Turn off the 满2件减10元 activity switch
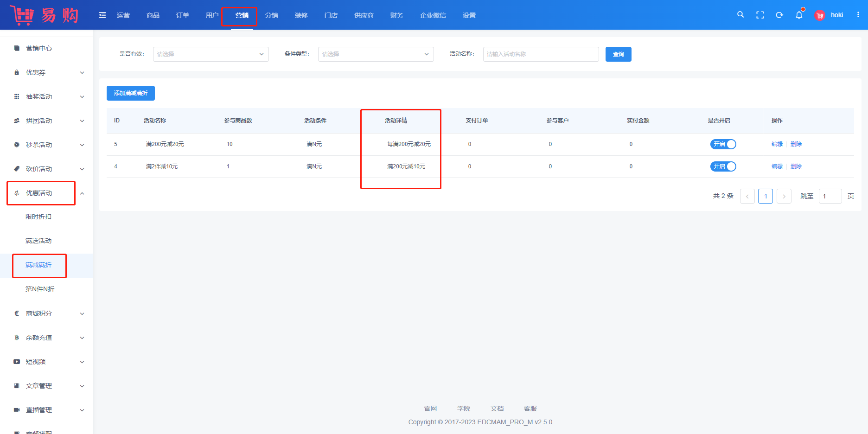This screenshot has width=868, height=434. click(723, 166)
